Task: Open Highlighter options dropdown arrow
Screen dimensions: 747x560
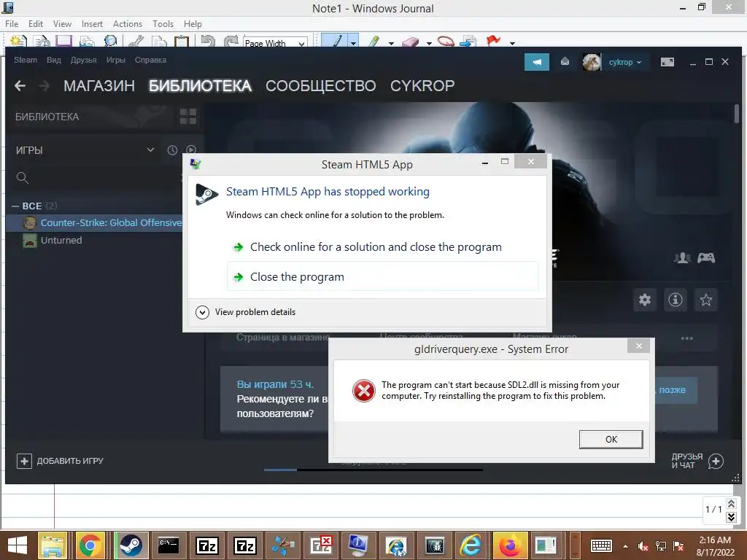Action: (x=391, y=43)
